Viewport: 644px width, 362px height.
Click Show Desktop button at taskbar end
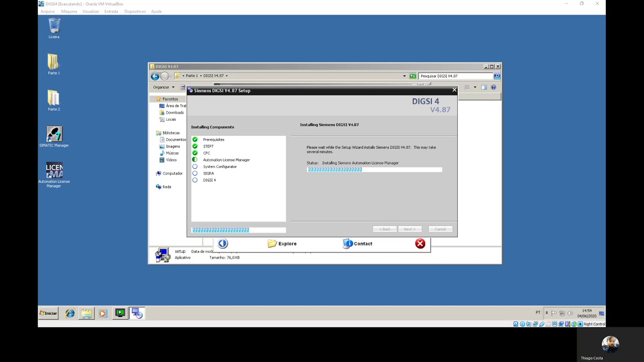(602, 313)
